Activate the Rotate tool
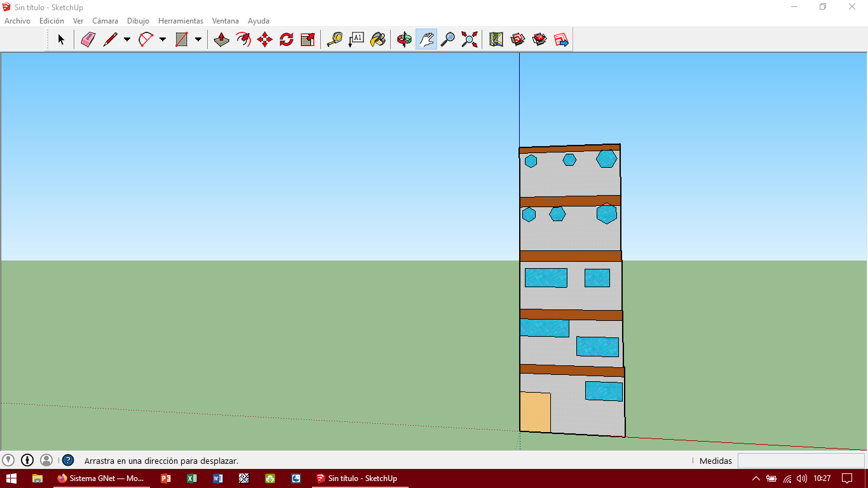The width and height of the screenshot is (868, 488). pyautogui.click(x=287, y=39)
